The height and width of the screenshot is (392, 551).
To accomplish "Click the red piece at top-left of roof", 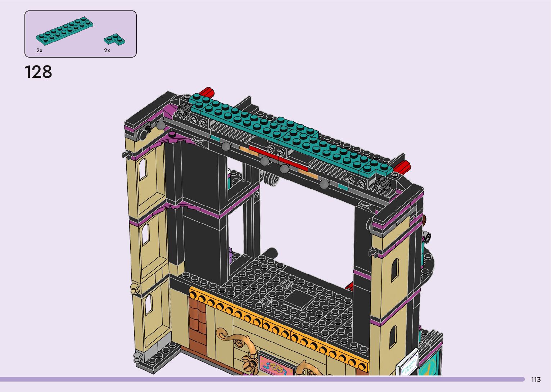I will pos(207,91).
